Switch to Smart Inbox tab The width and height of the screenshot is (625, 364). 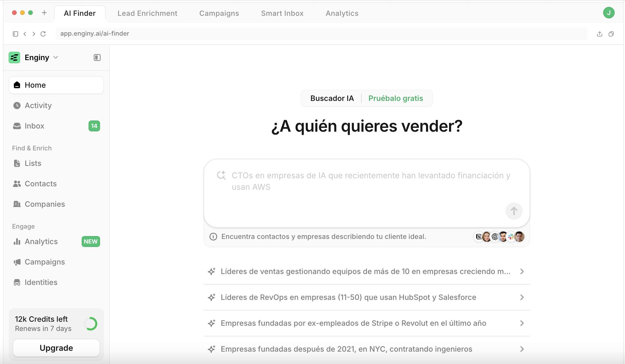point(282,13)
